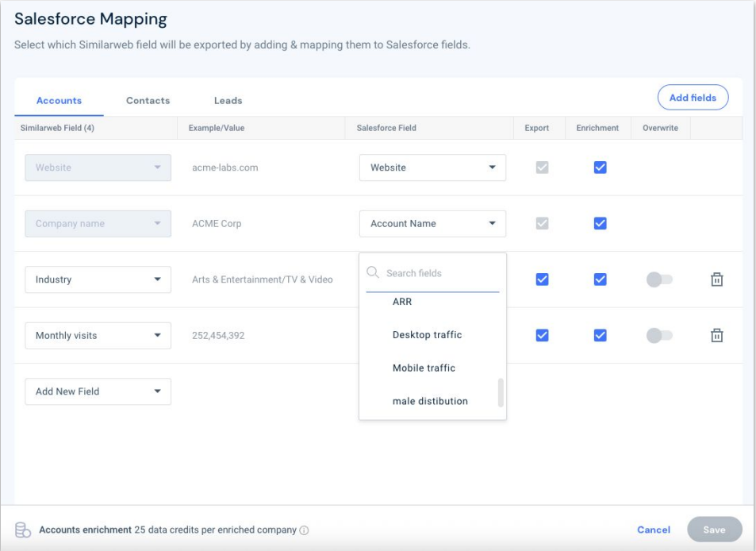Enable Overwrite toggle for Monthly visits
The image size is (756, 551).
pyautogui.click(x=659, y=335)
